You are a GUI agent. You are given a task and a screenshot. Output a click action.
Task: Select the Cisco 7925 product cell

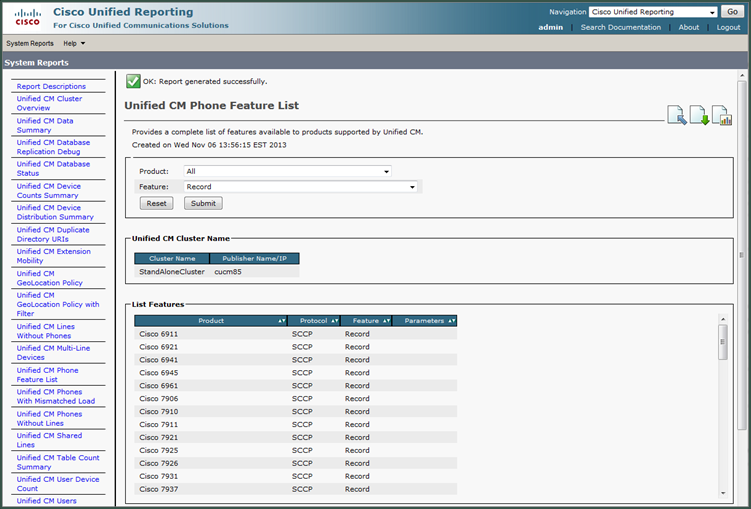211,450
